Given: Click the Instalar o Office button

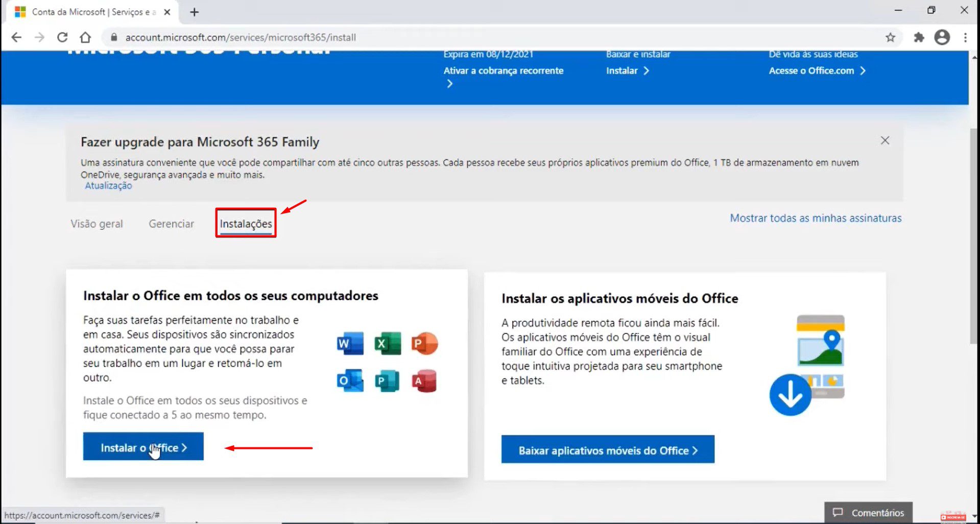Looking at the screenshot, I should (x=143, y=446).
